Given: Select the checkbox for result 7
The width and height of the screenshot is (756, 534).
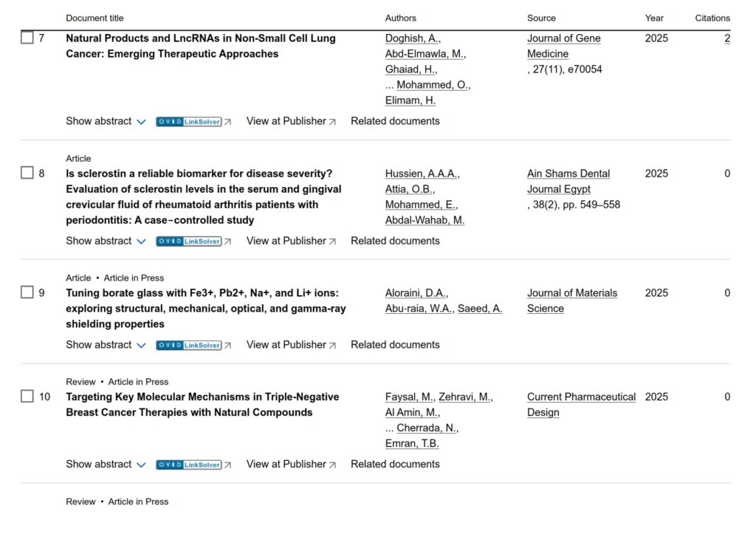Looking at the screenshot, I should (x=27, y=38).
